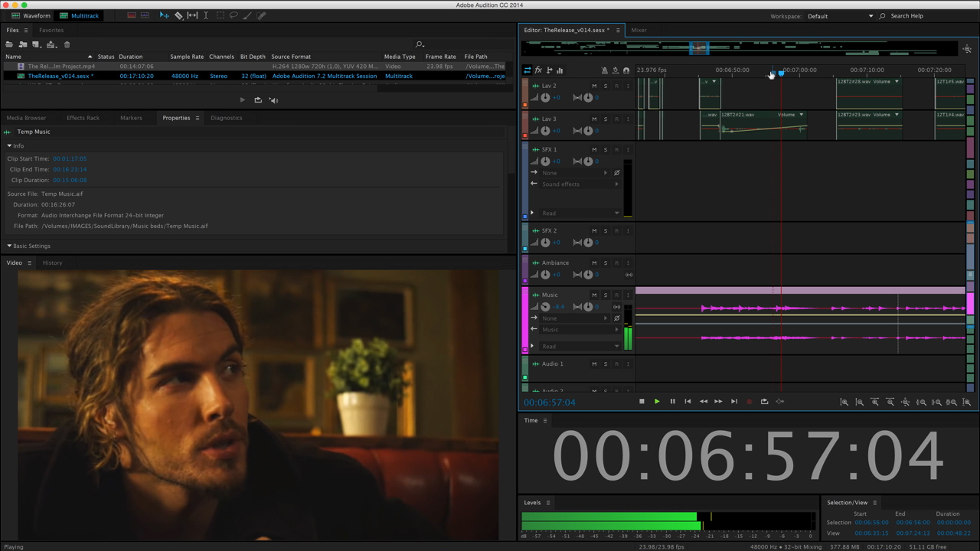The image size is (980, 551).
Task: Open the Workspace Default dropdown
Action: (839, 16)
